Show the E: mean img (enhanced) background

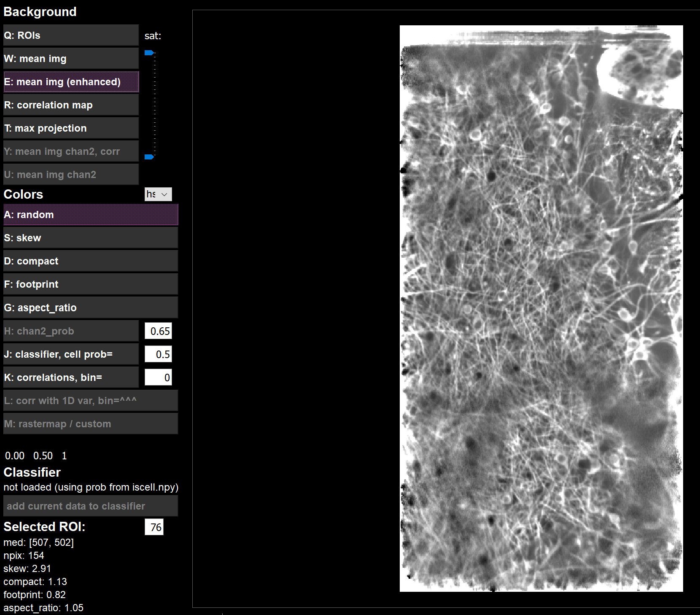[70, 82]
